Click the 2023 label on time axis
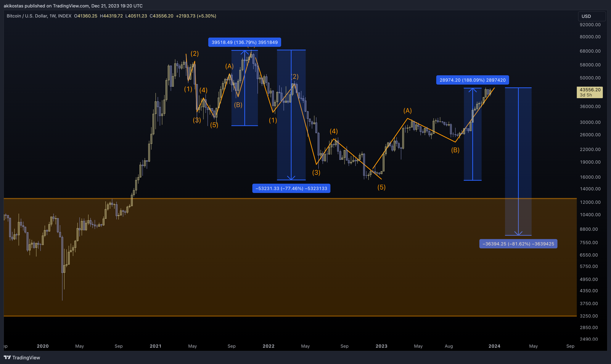Viewport: 611px width, 364px height. coord(381,346)
